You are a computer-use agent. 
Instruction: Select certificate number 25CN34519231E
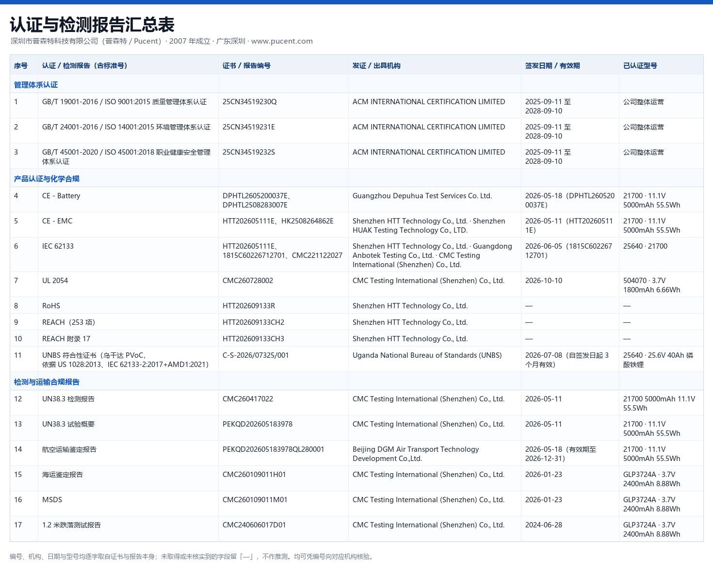point(249,127)
